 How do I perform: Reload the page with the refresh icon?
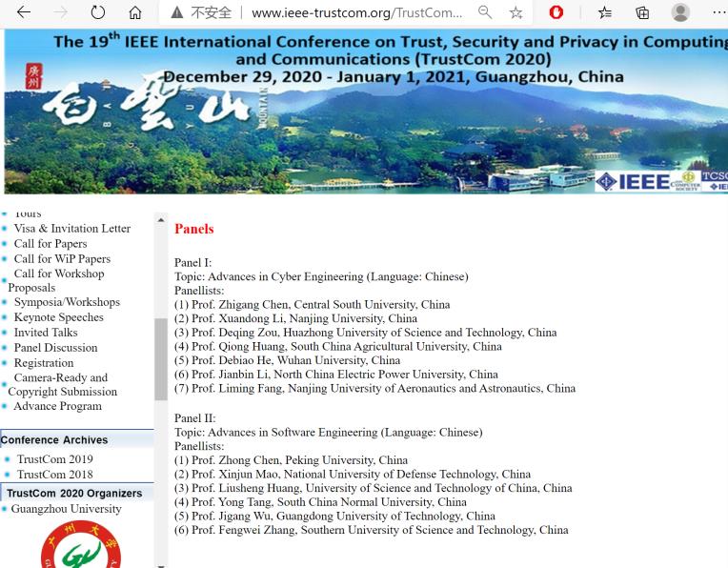(x=98, y=12)
